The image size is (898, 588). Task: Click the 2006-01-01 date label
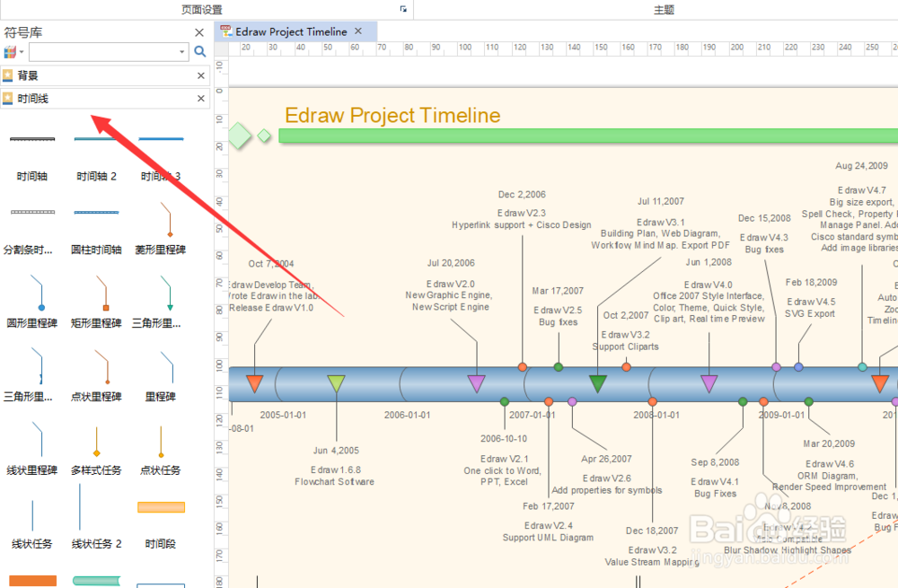tap(407, 415)
